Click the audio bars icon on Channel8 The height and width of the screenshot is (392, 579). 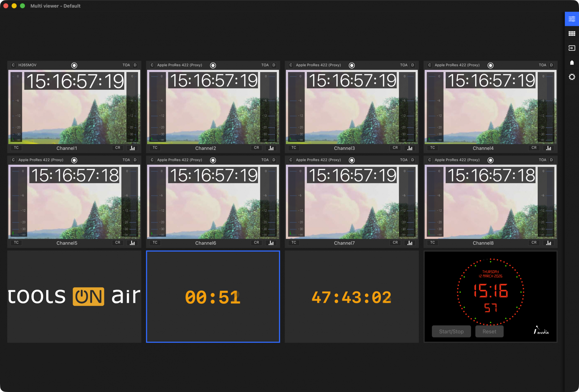point(549,243)
